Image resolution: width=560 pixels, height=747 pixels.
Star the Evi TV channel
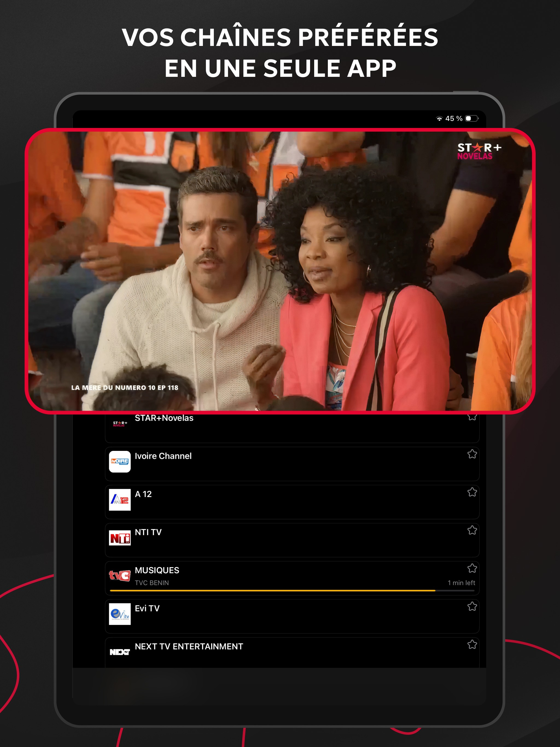coord(472,606)
